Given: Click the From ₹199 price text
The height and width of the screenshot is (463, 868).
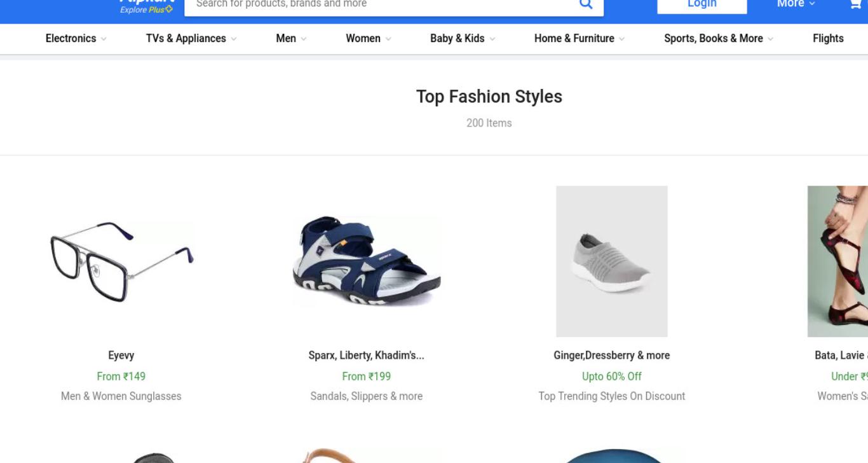Looking at the screenshot, I should point(367,377).
